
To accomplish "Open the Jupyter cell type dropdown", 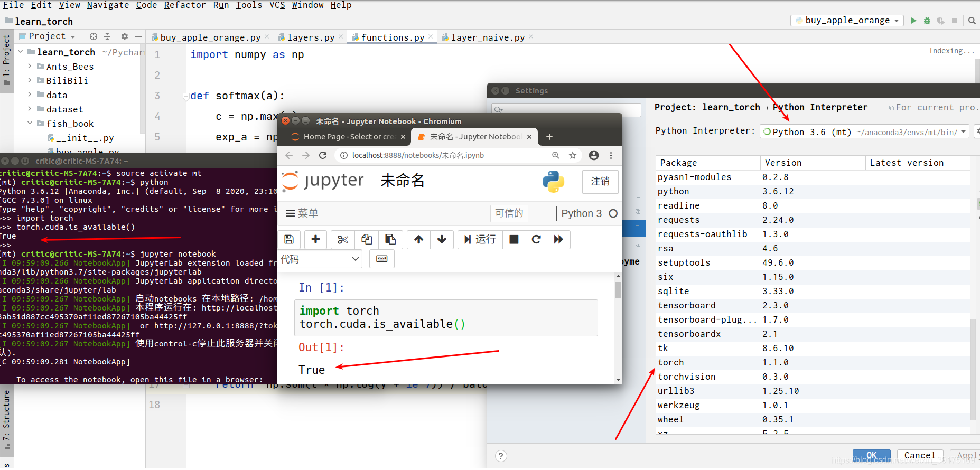I will click(320, 259).
